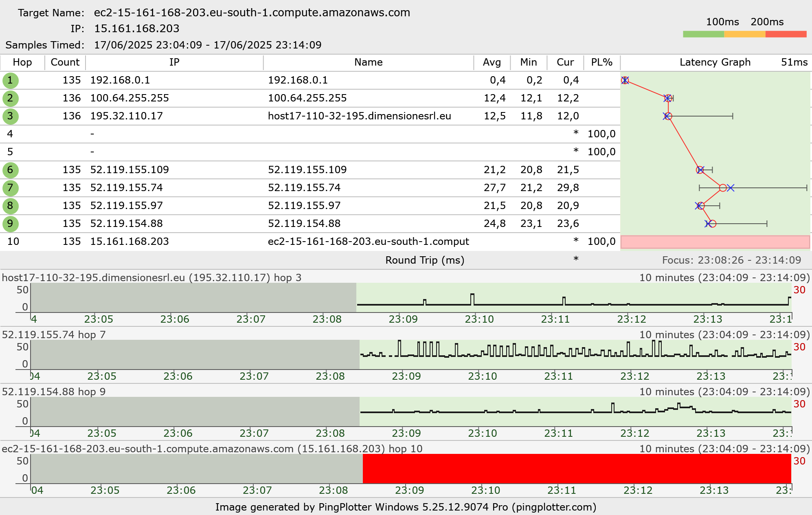Viewport: 812px width, 515px height.
Task: Click the green hop 6 circle icon
Action: 10,170
